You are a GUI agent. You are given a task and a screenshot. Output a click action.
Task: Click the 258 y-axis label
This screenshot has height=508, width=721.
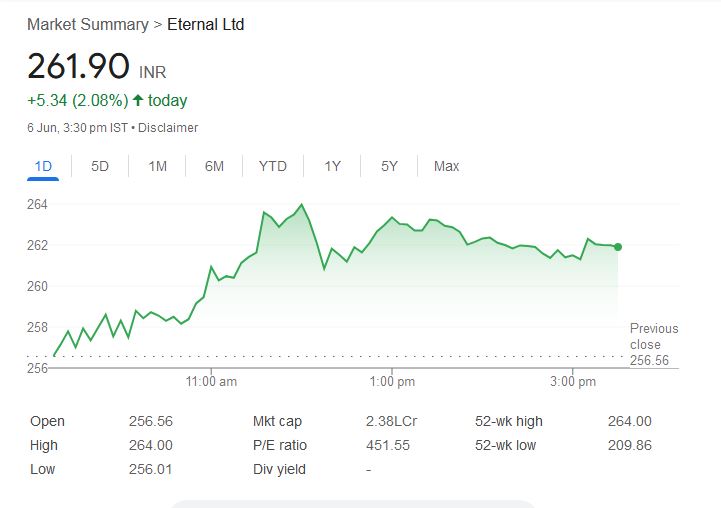37,327
